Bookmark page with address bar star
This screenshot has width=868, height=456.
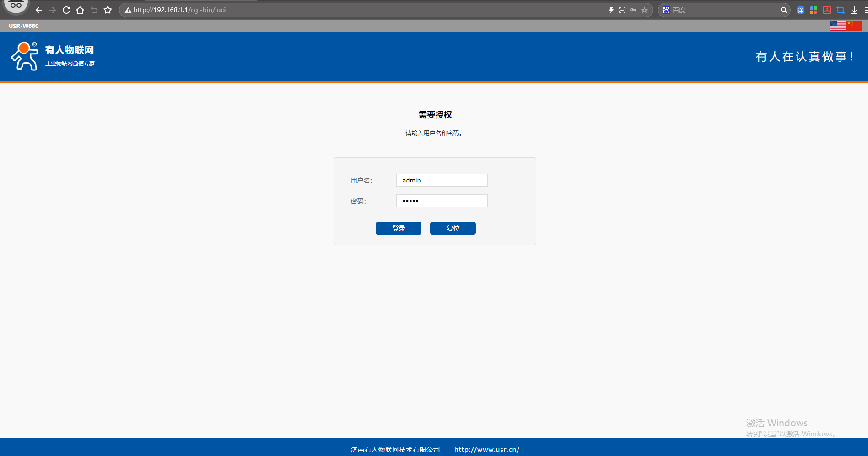click(x=644, y=10)
